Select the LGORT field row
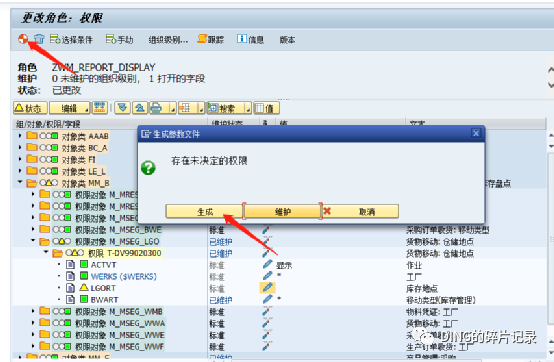The width and height of the screenshot is (554, 362). pyautogui.click(x=103, y=288)
